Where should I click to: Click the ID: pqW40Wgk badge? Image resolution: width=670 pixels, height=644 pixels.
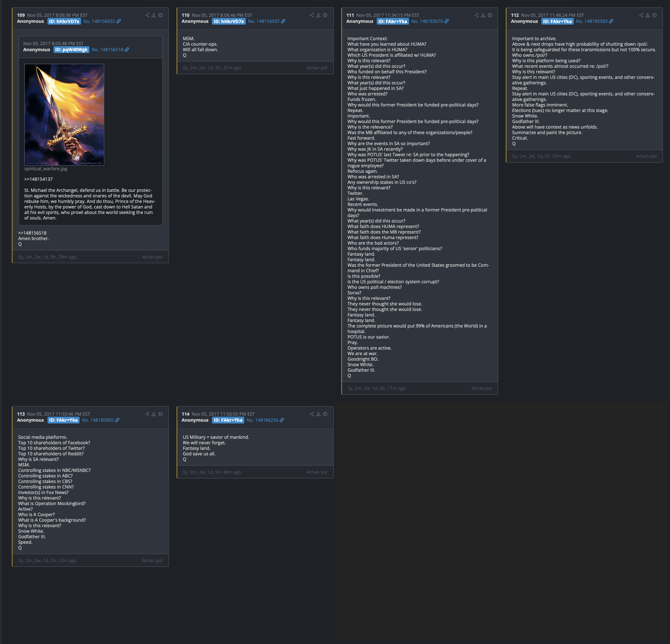pos(71,49)
